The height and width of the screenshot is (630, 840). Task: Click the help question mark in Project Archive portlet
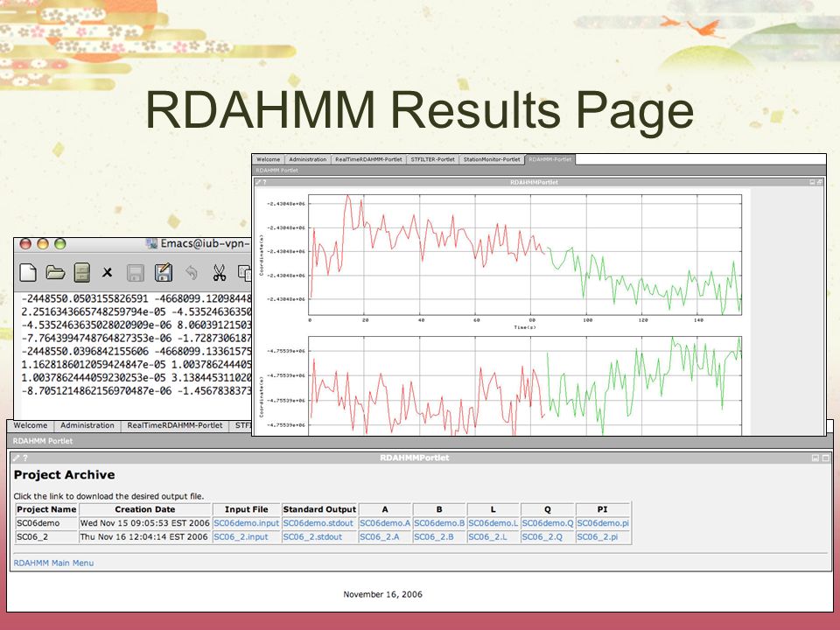[x=25, y=458]
